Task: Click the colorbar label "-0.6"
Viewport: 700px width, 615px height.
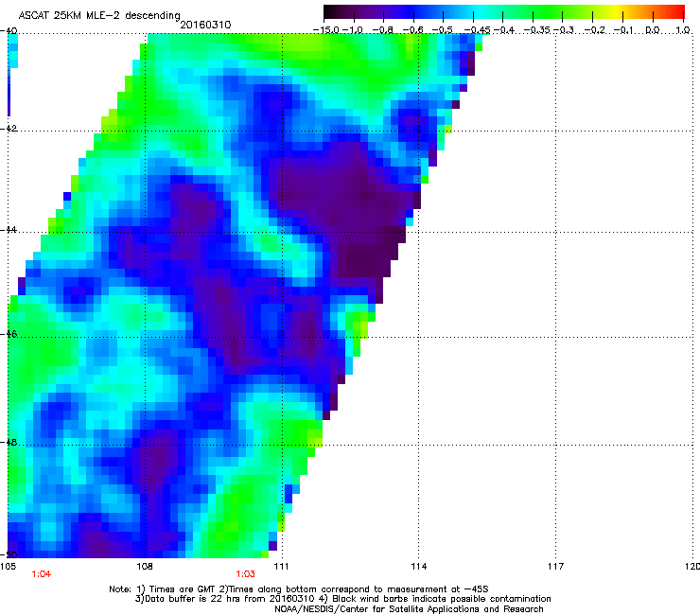Action: tap(412, 30)
